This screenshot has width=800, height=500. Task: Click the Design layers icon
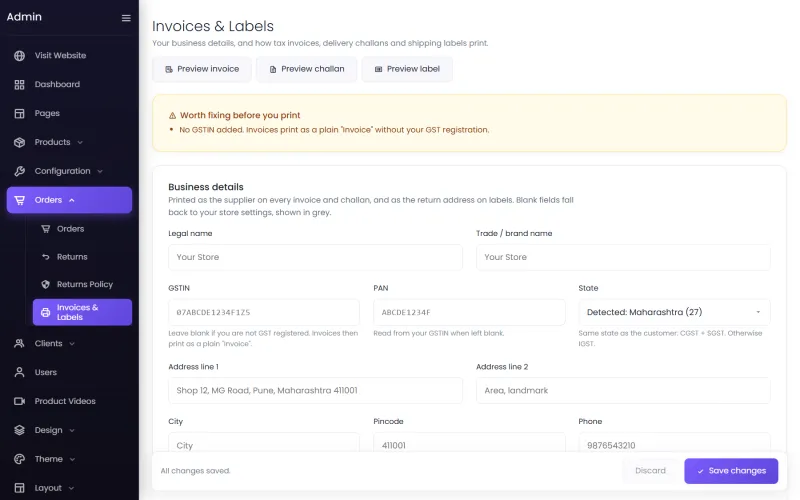click(x=19, y=430)
